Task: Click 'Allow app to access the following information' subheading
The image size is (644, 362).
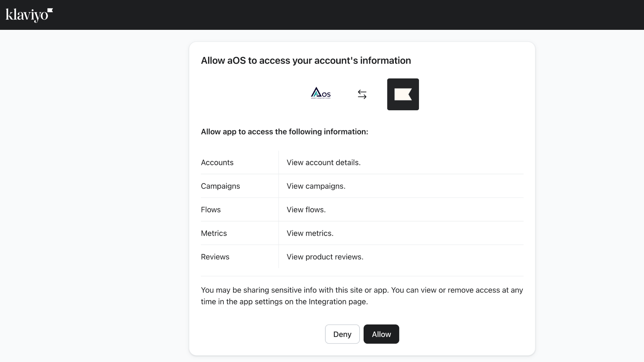Action: (284, 132)
